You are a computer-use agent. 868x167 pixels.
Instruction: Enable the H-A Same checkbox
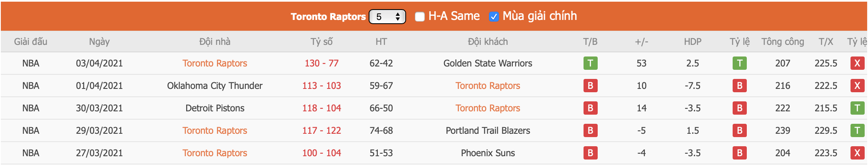(420, 17)
